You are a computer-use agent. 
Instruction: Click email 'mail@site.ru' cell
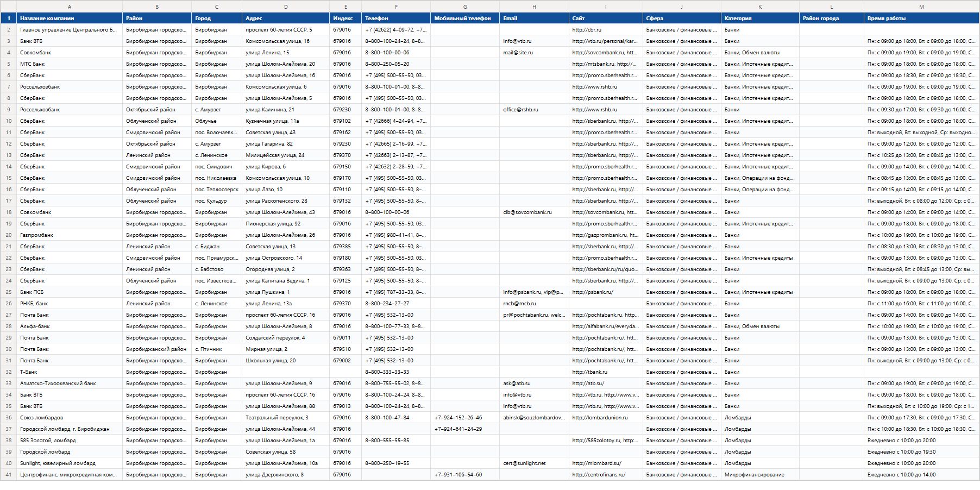[x=534, y=53]
